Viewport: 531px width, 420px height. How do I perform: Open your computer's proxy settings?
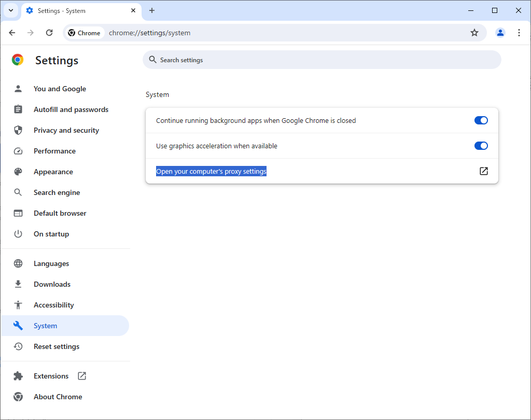[x=211, y=171]
